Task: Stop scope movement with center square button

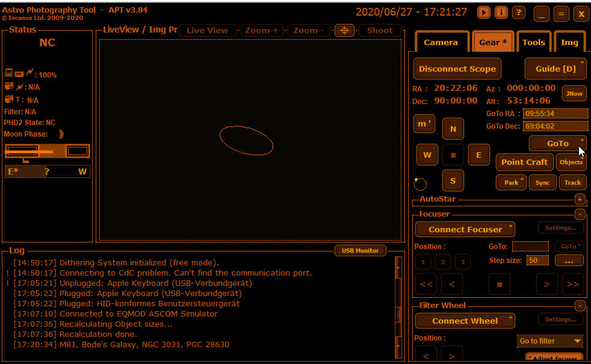Action: 453,155
